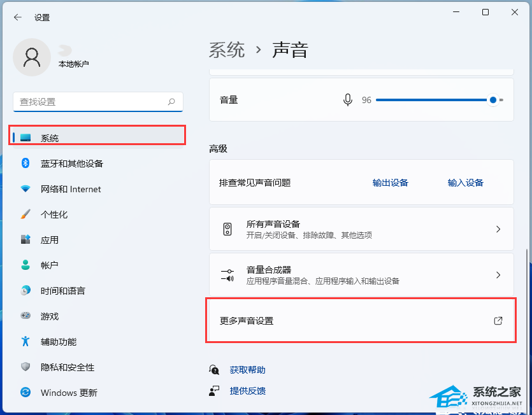This screenshot has height=415, width=532.
Task: Click the 时间和语言 clock globe icon
Action: [25, 290]
